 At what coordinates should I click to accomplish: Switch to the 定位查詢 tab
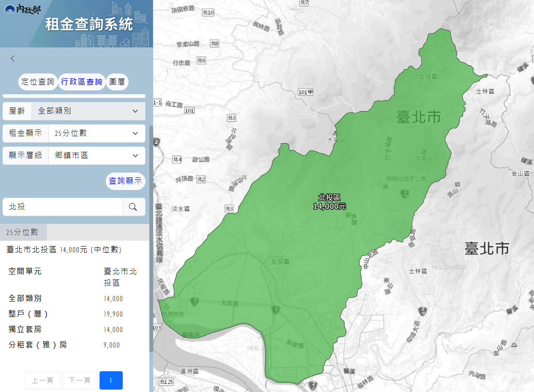coord(38,82)
